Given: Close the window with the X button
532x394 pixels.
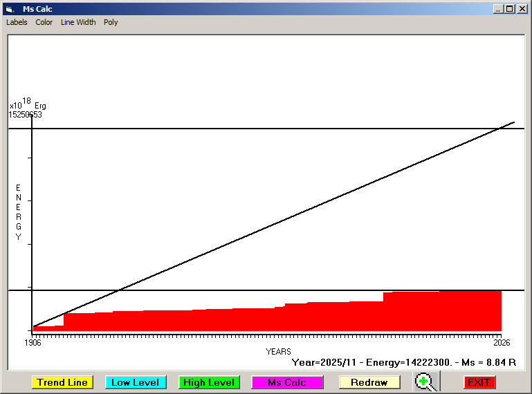Looking at the screenshot, I should (x=522, y=9).
